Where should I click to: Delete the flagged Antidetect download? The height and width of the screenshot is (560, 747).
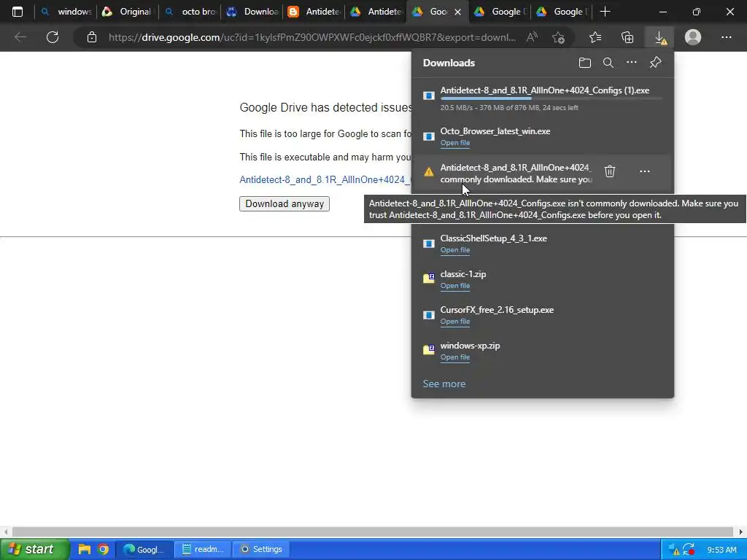pyautogui.click(x=610, y=171)
